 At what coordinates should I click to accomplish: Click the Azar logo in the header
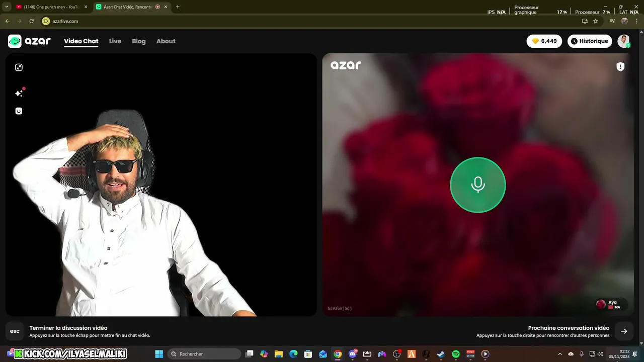pos(29,41)
